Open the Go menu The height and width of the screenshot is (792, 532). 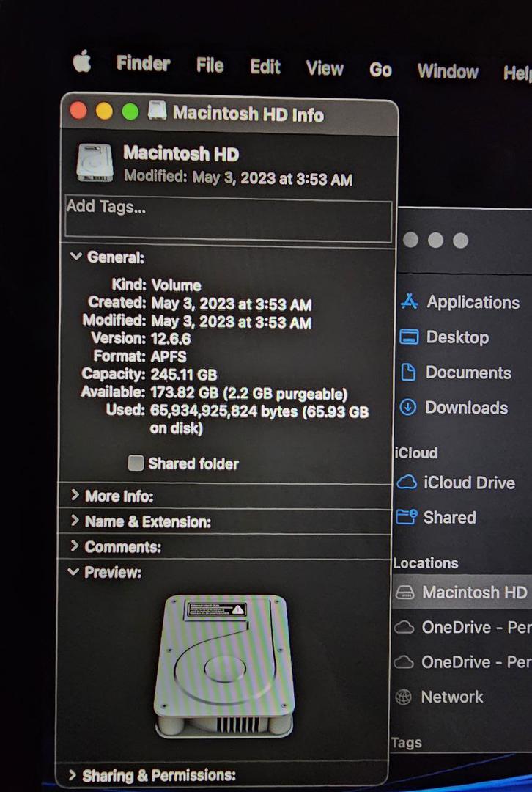pyautogui.click(x=380, y=70)
